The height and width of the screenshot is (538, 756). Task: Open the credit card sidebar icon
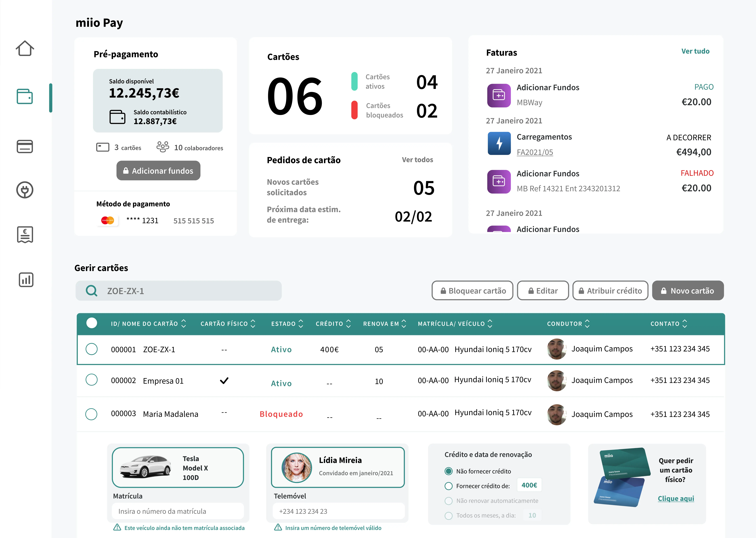click(25, 146)
